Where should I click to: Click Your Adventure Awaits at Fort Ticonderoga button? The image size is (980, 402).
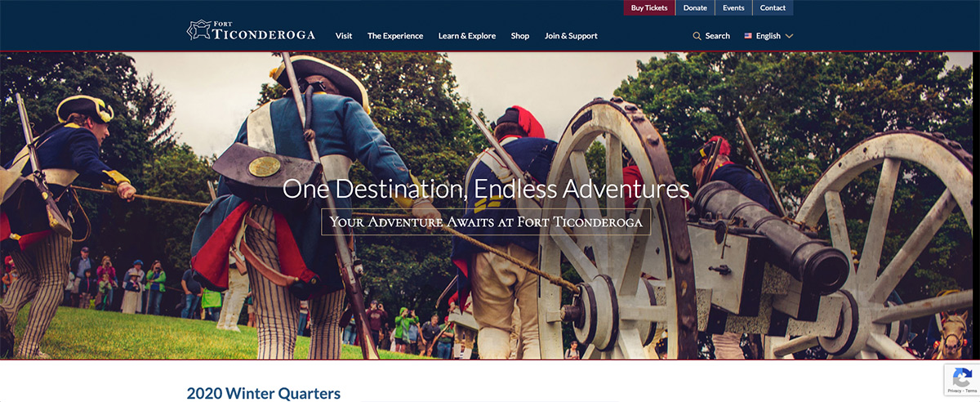click(486, 221)
